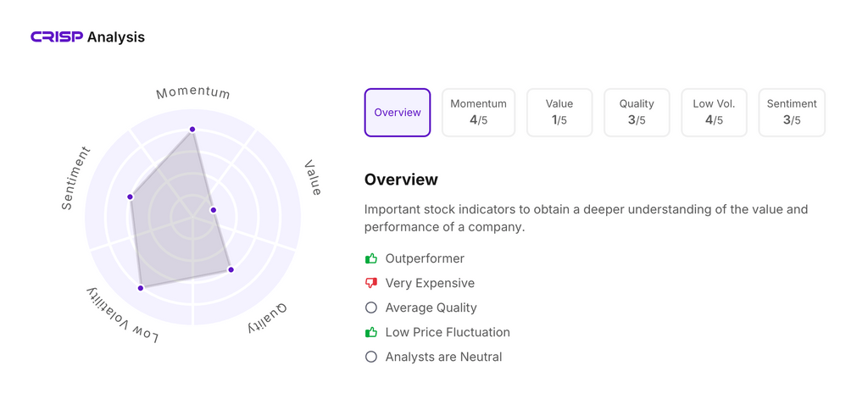Open the Sentiment 3/5 tab
868x399 pixels.
[x=792, y=113]
